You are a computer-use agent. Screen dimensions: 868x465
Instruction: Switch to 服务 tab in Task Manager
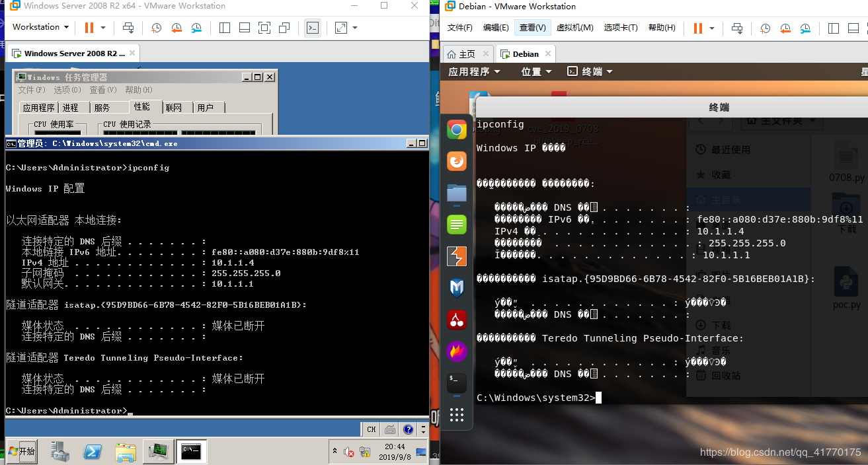coord(102,108)
